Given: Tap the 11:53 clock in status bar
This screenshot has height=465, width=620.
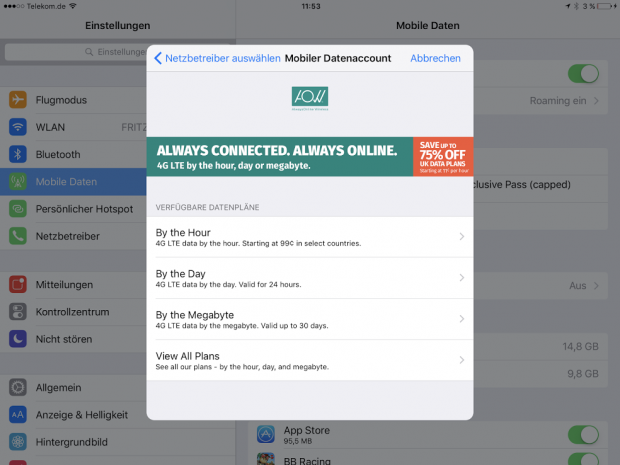Looking at the screenshot, I should pos(311,6).
